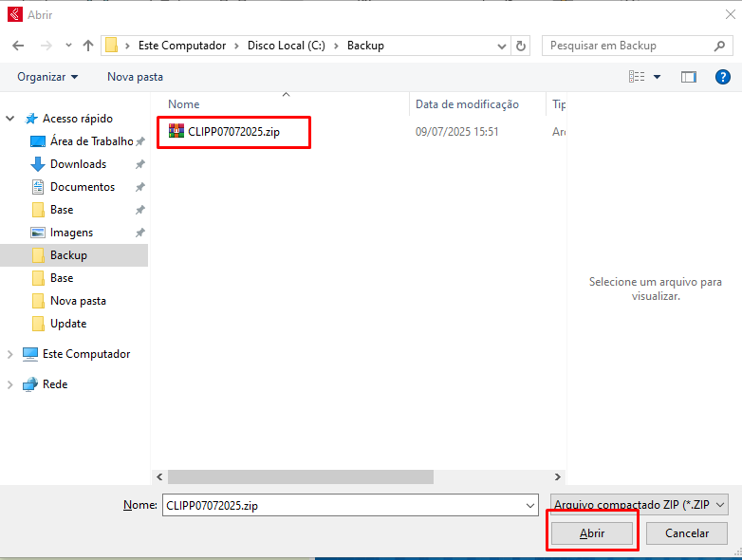This screenshot has height=560, width=742.
Task: Click the horizontal scrollbar in file list
Action: click(x=300, y=477)
